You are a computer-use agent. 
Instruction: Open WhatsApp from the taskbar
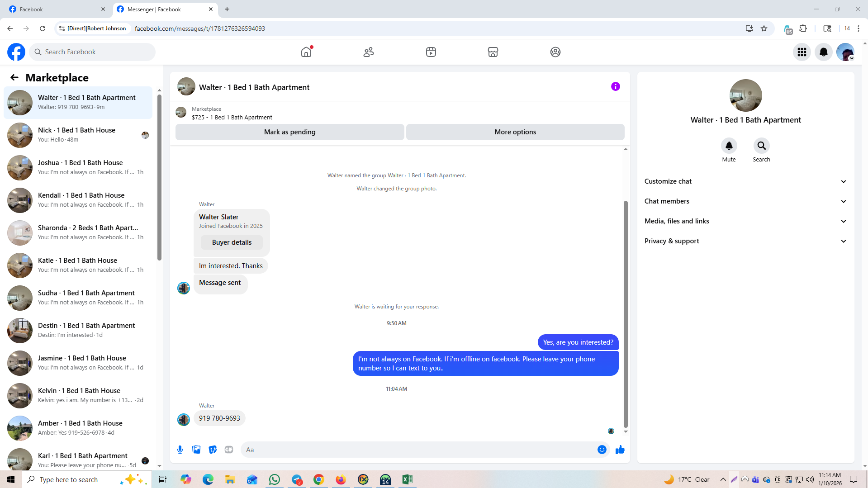pos(275,479)
